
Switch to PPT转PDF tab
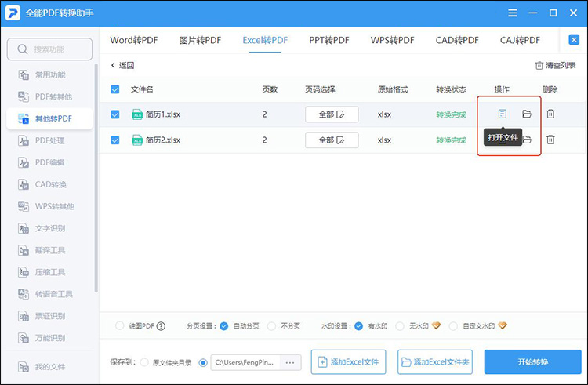(328, 40)
